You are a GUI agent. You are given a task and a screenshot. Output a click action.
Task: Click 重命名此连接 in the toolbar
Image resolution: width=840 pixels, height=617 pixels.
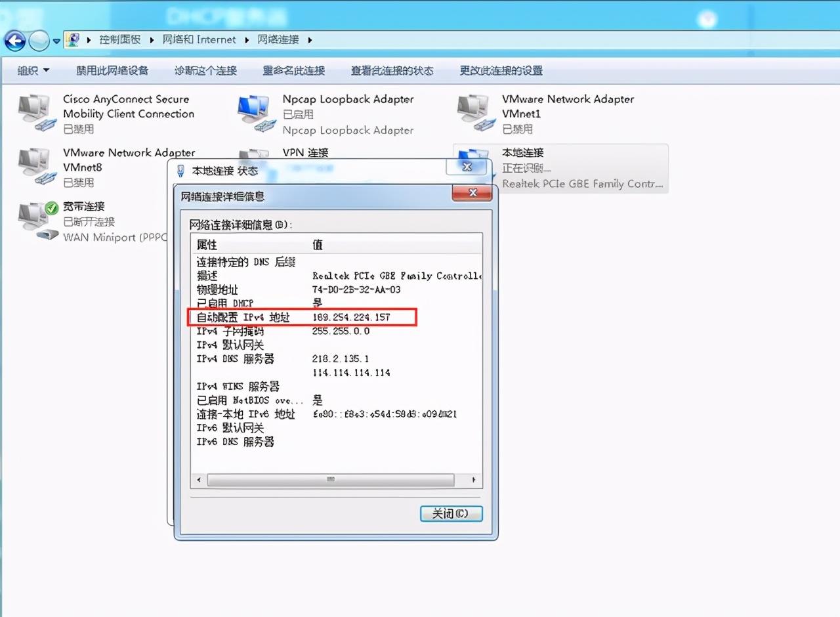click(293, 71)
